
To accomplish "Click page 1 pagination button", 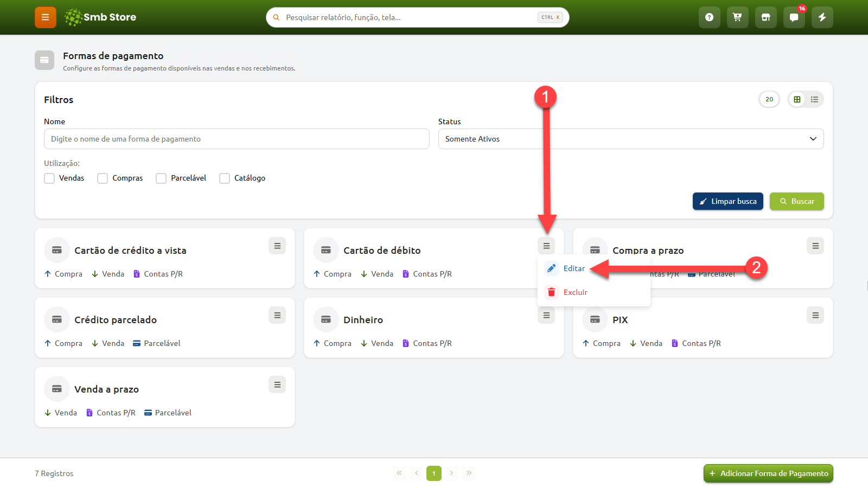I will click(434, 473).
